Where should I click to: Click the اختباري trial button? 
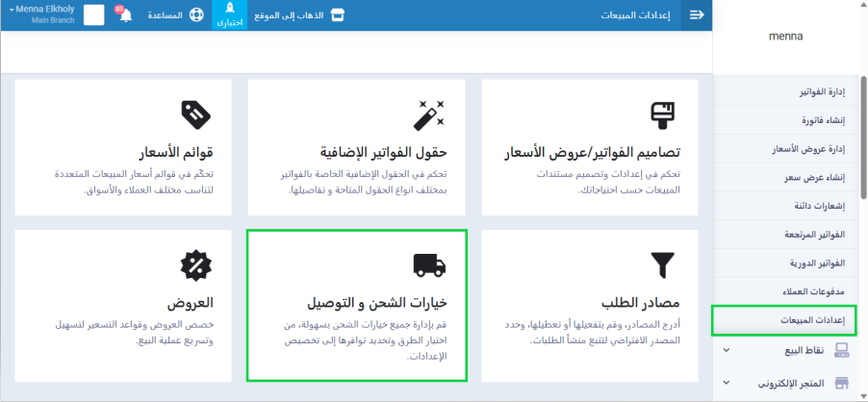[x=229, y=15]
